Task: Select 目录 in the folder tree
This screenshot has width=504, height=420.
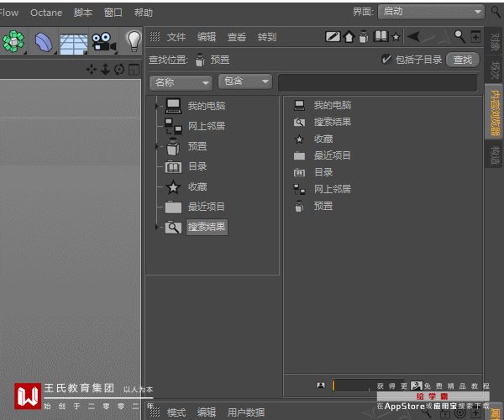Action: [x=197, y=166]
